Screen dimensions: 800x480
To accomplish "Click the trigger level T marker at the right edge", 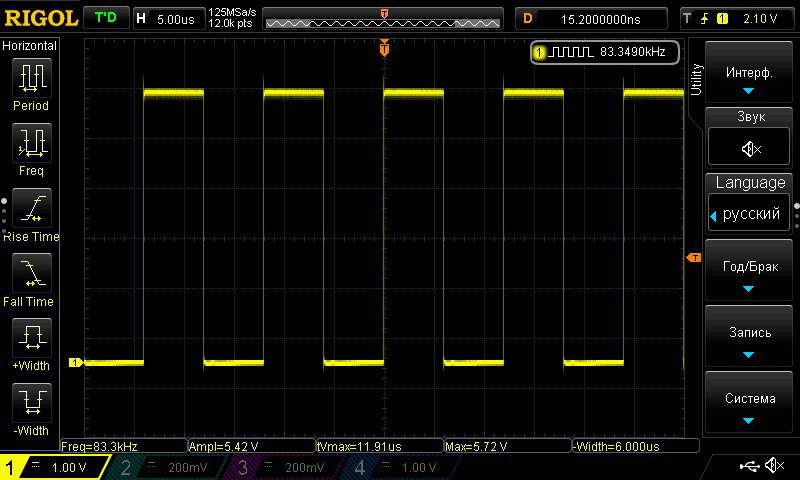I will 694,258.
